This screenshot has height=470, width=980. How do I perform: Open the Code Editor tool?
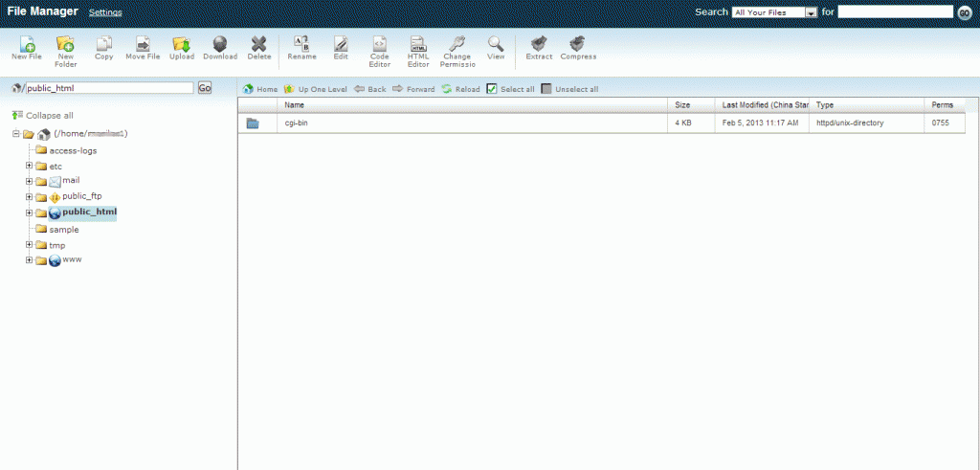click(x=379, y=44)
